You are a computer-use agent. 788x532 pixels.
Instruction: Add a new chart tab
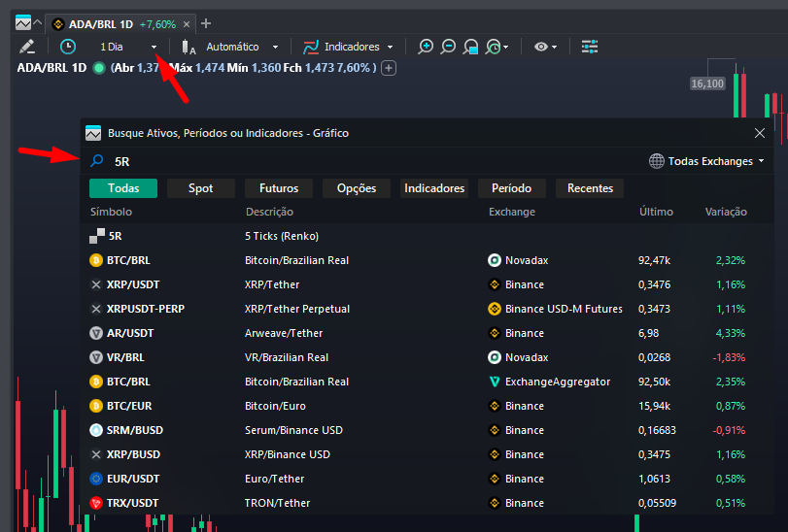[x=206, y=23]
